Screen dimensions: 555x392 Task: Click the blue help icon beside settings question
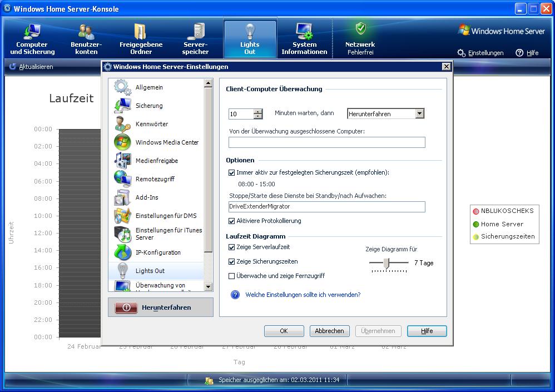click(x=235, y=295)
